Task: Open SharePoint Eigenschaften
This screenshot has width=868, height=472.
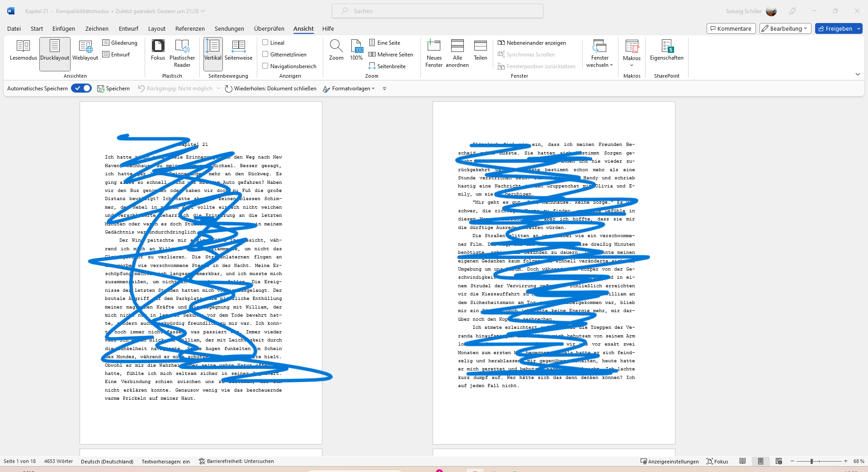Action: click(666, 51)
